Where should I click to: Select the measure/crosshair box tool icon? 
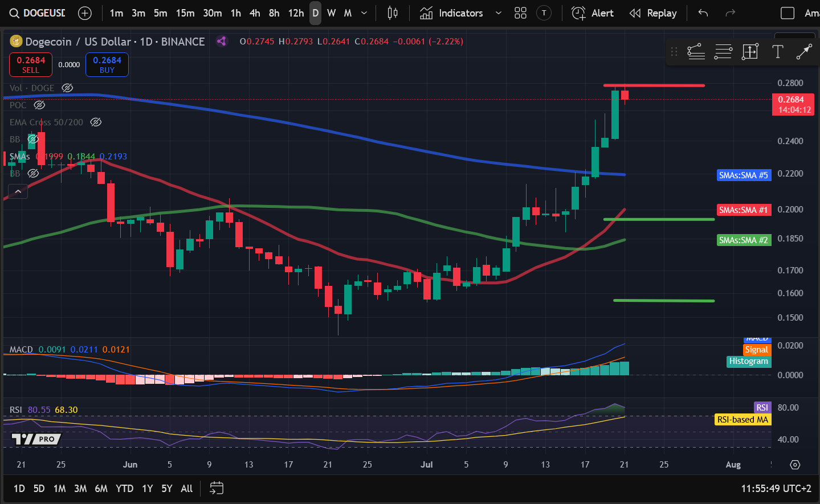click(750, 52)
